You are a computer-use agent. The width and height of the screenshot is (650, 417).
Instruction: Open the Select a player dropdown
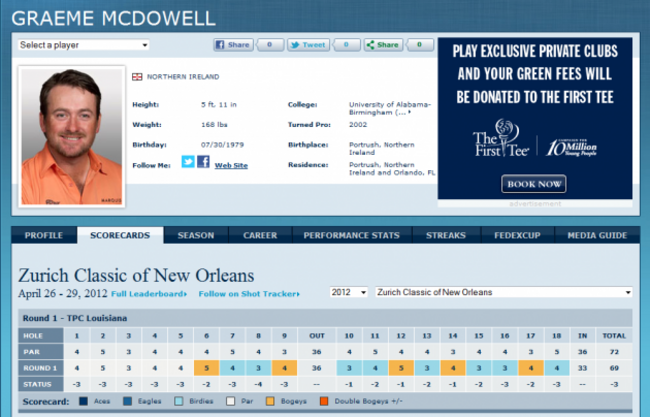84,45
